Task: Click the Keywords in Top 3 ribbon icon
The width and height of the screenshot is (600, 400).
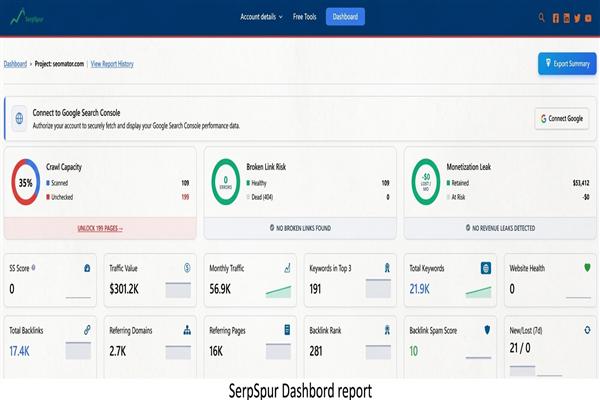Action: (x=387, y=268)
